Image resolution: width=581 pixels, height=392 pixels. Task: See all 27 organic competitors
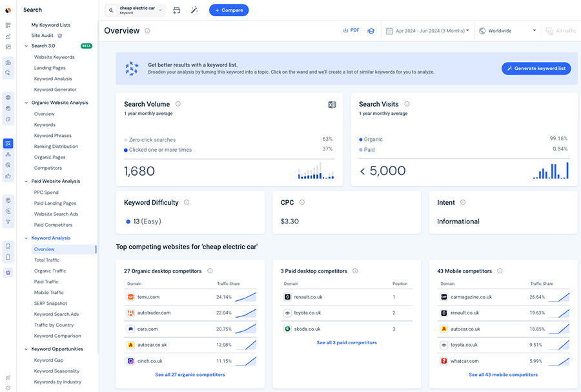(x=190, y=375)
